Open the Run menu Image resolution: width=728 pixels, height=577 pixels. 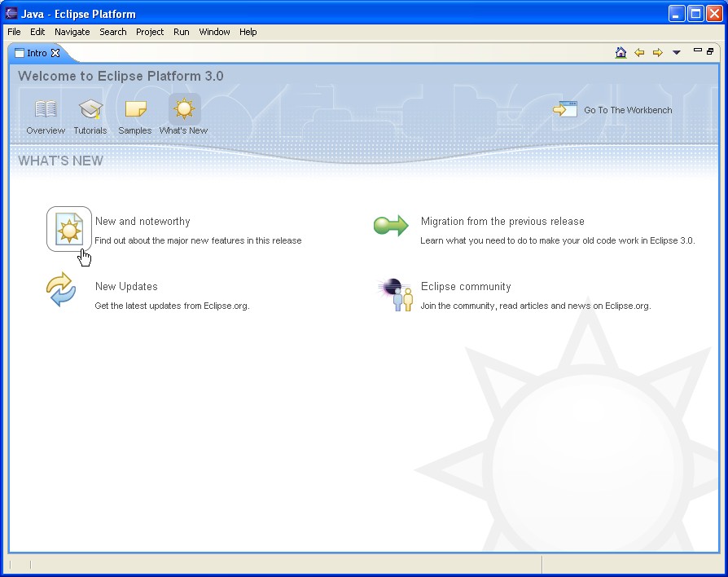click(181, 32)
